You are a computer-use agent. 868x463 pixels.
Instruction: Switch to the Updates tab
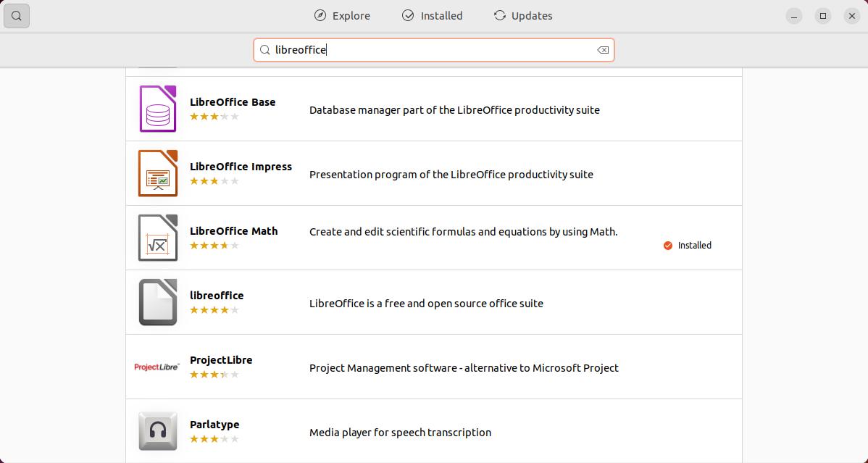pos(522,15)
